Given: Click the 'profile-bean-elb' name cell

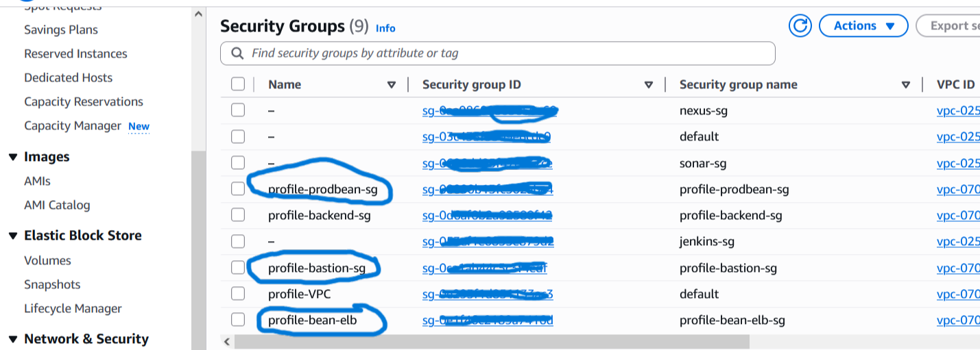Looking at the screenshot, I should [313, 320].
